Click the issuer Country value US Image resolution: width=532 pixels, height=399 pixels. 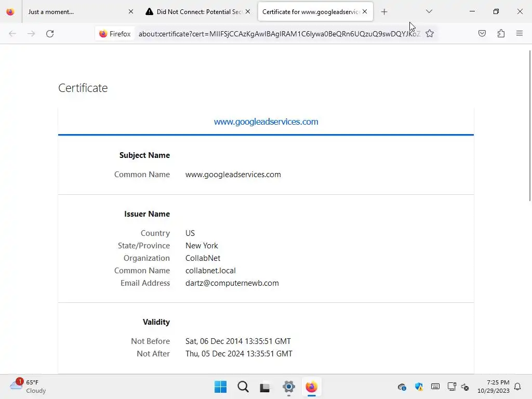tap(190, 233)
